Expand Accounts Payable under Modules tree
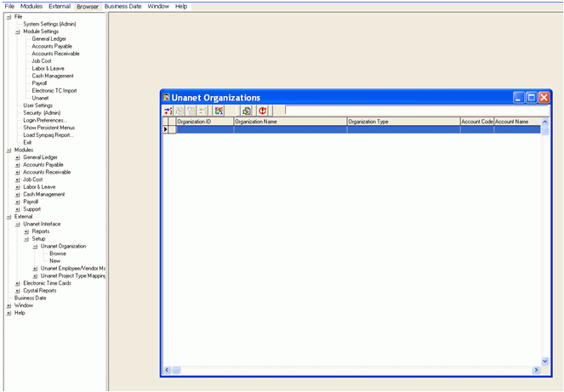 pyautogui.click(x=17, y=165)
